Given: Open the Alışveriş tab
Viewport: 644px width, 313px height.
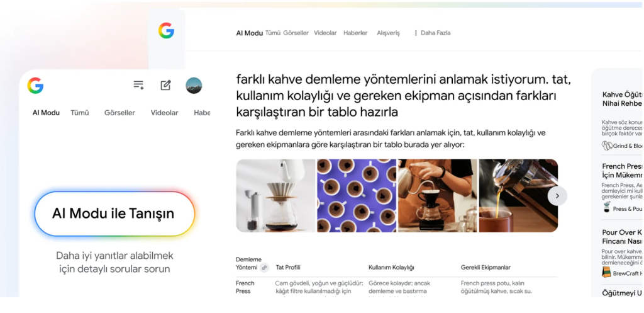Looking at the screenshot, I should tap(388, 33).
